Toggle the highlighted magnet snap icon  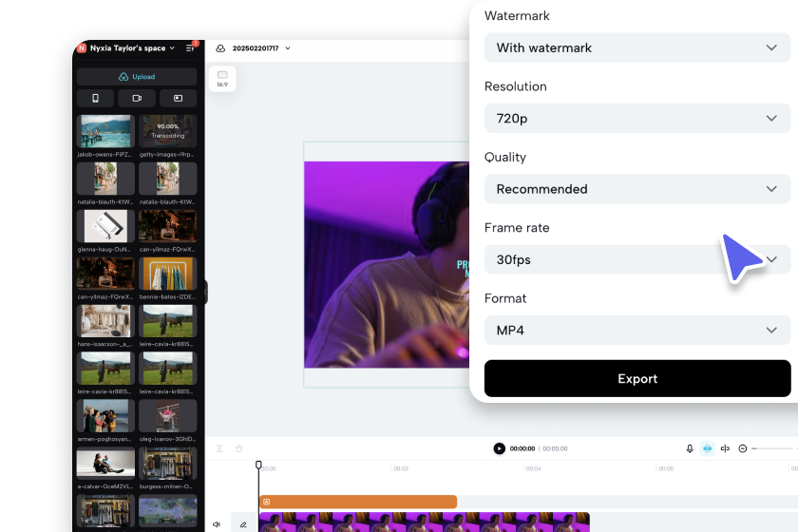coord(708,448)
